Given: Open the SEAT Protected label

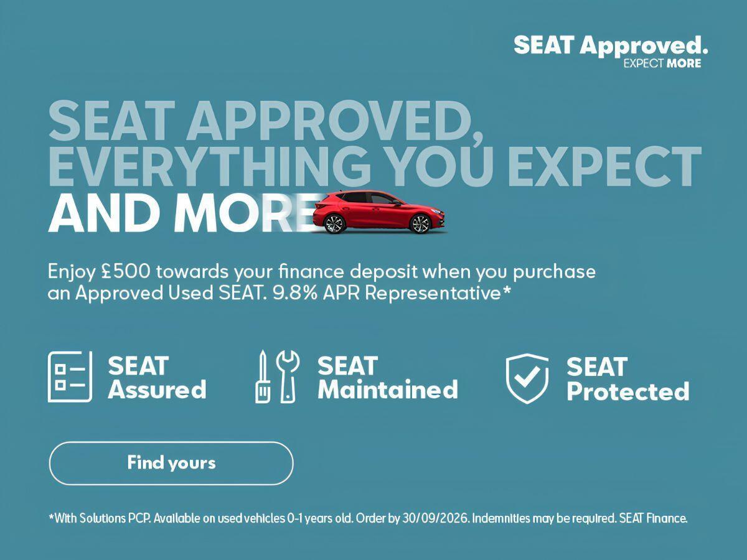Looking at the screenshot, I should click(627, 379).
